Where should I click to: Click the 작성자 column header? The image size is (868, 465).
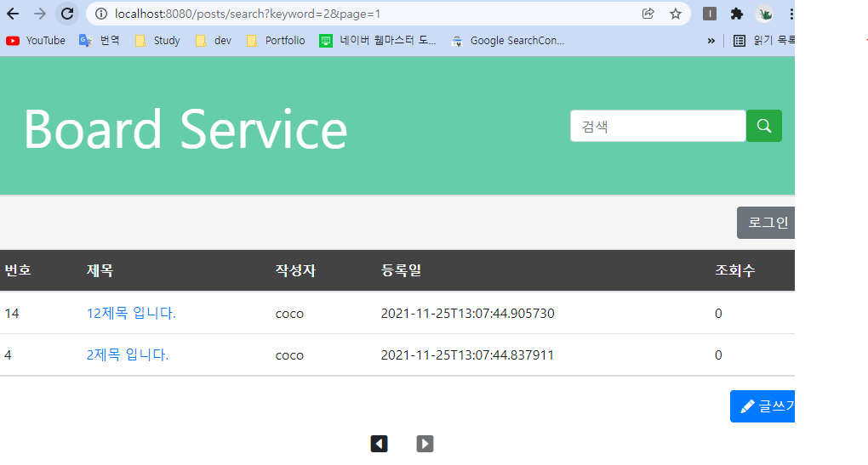pos(295,270)
